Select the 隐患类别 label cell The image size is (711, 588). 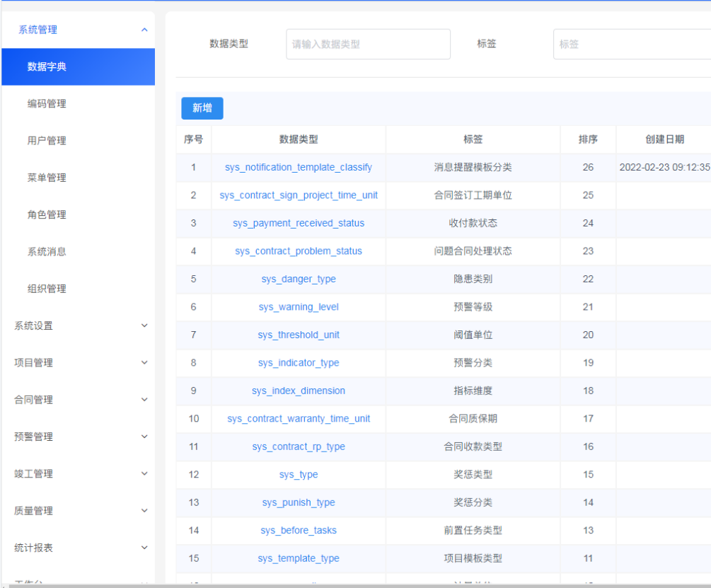click(x=473, y=279)
